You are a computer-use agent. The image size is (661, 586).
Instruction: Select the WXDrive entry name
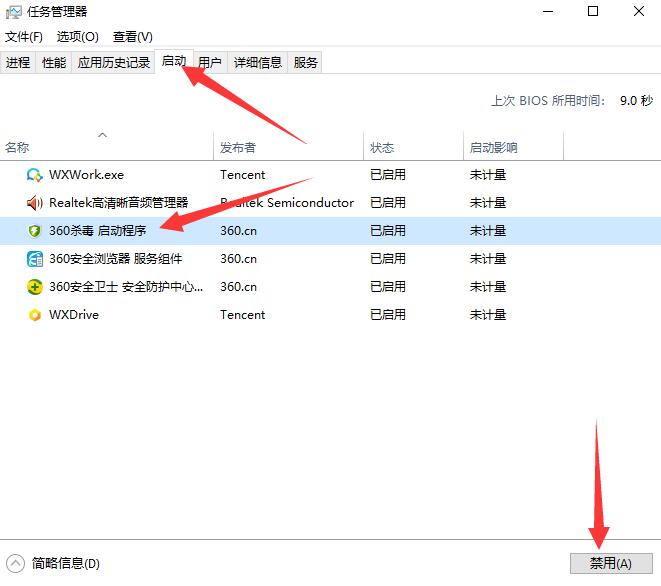74,315
